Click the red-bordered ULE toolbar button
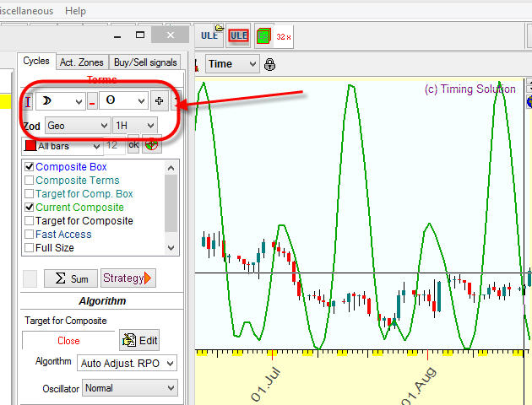Screen dimensions: 532x405 pyautogui.click(x=239, y=35)
